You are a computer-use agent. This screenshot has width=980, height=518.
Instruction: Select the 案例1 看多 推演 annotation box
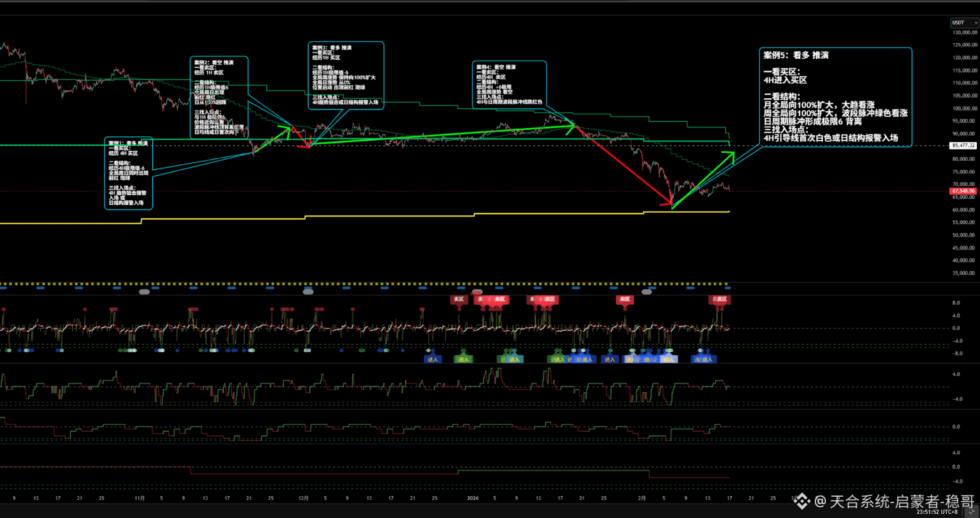click(x=128, y=173)
